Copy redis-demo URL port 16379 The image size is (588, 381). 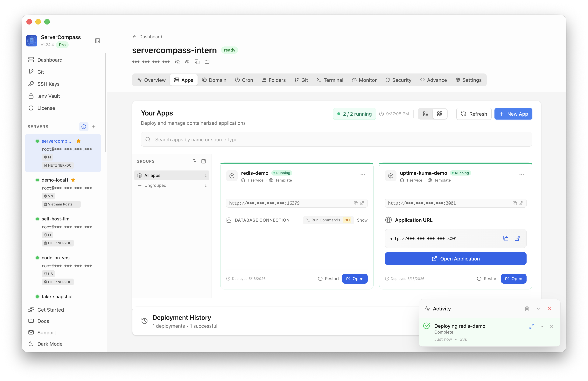[356, 203]
